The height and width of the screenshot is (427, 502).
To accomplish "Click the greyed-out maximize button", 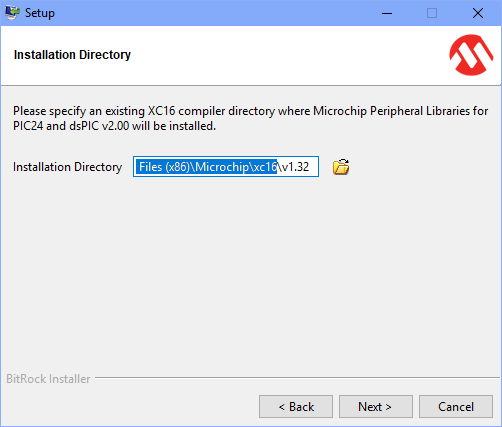I will pos(432,13).
